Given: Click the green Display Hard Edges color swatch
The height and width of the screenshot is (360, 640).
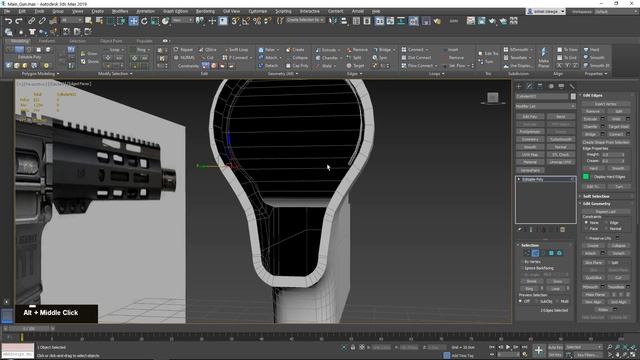Looking at the screenshot, I should pos(586,176).
